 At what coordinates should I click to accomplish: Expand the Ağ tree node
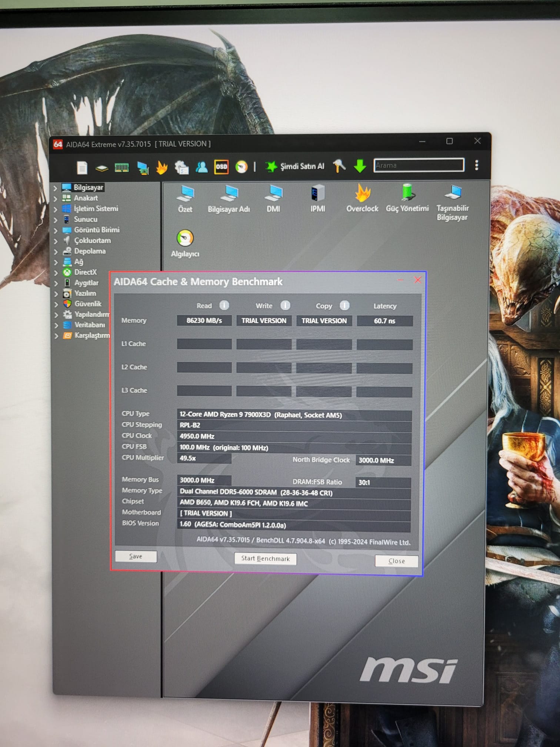pos(56,262)
